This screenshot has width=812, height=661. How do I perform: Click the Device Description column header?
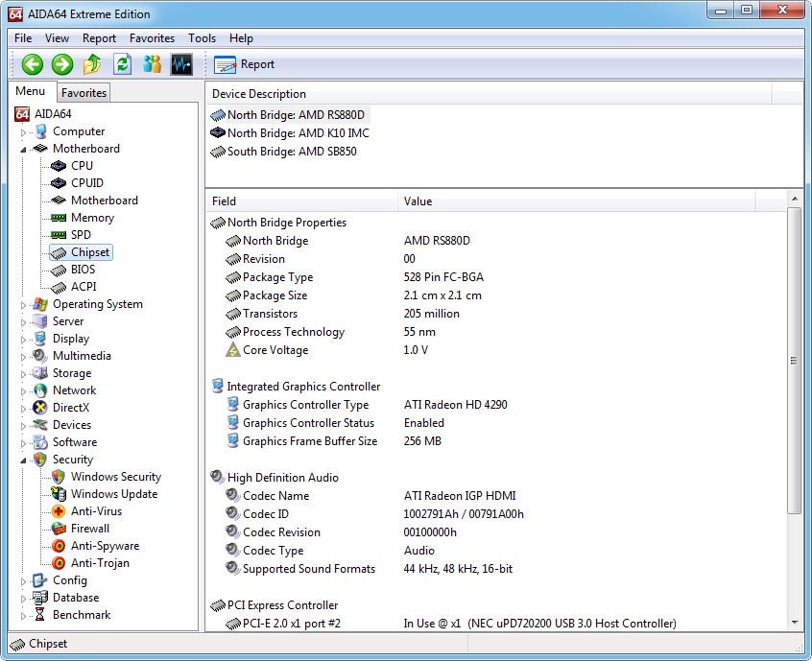489,94
